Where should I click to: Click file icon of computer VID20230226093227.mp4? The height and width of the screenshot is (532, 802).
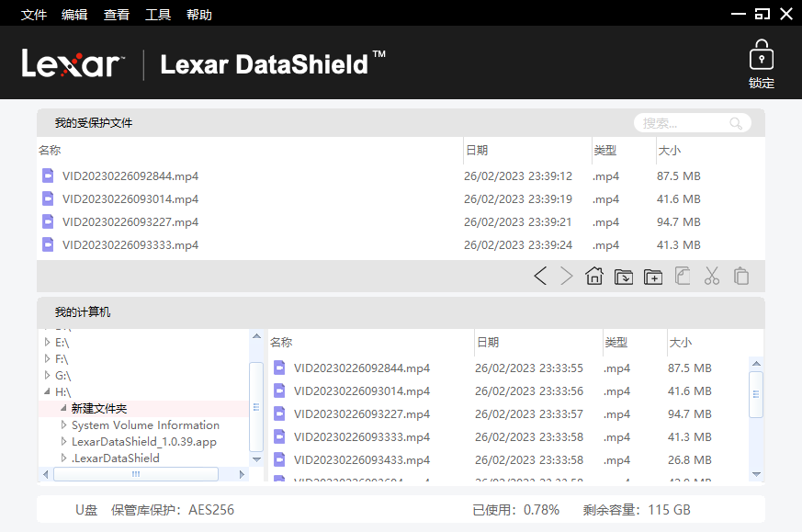(x=279, y=413)
